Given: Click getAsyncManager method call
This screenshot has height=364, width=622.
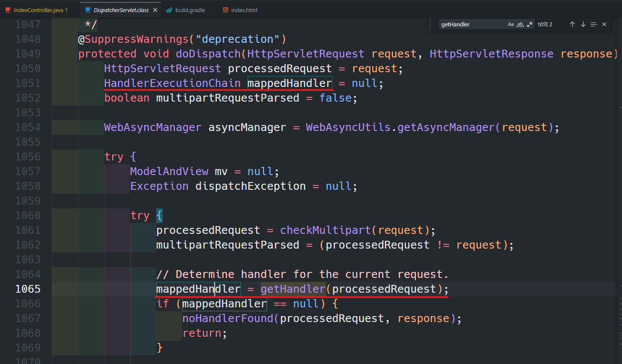Looking at the screenshot, I should [x=446, y=127].
